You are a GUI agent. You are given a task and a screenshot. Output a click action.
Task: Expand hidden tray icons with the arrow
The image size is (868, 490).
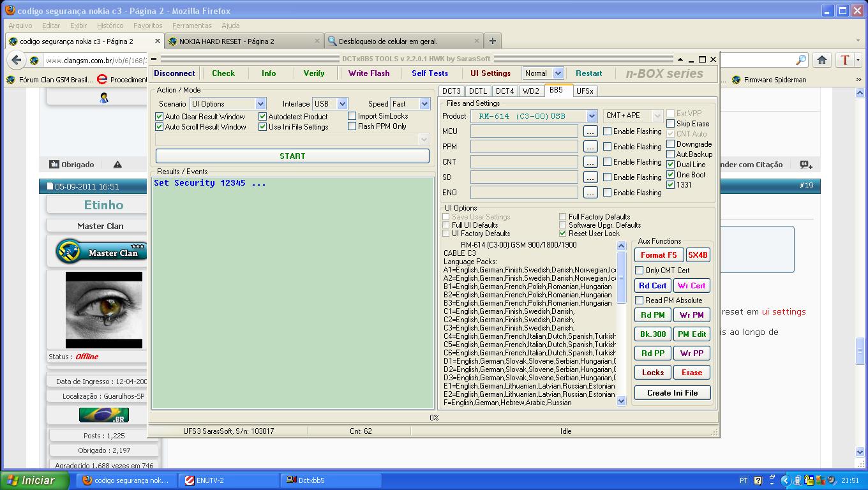786,480
